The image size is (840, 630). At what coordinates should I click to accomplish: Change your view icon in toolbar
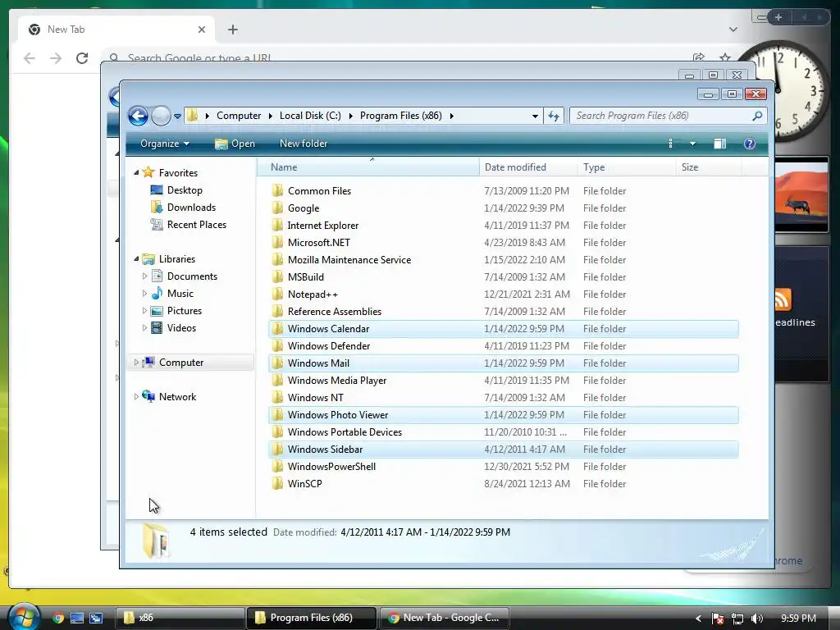[671, 144]
